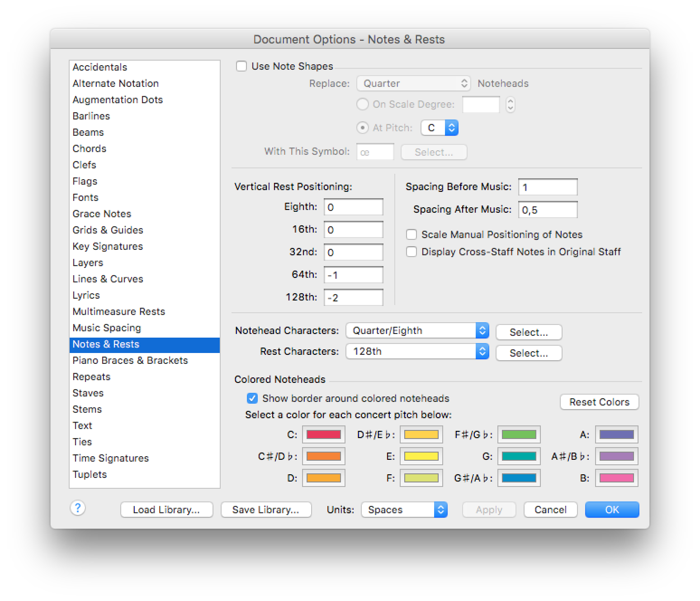
Task: Check Display Cross-Staff Notes in Original Staff
Action: pos(411,252)
